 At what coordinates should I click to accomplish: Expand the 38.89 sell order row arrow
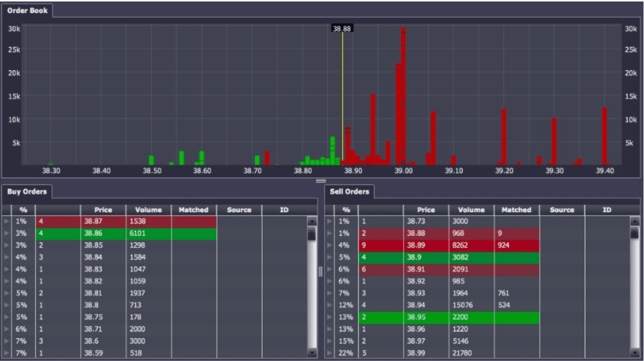329,245
